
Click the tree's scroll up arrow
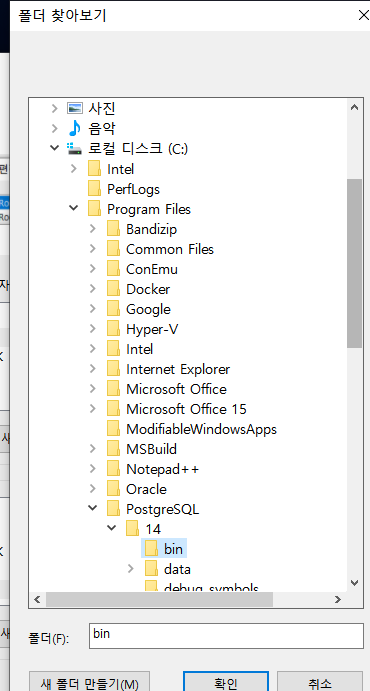click(354, 107)
